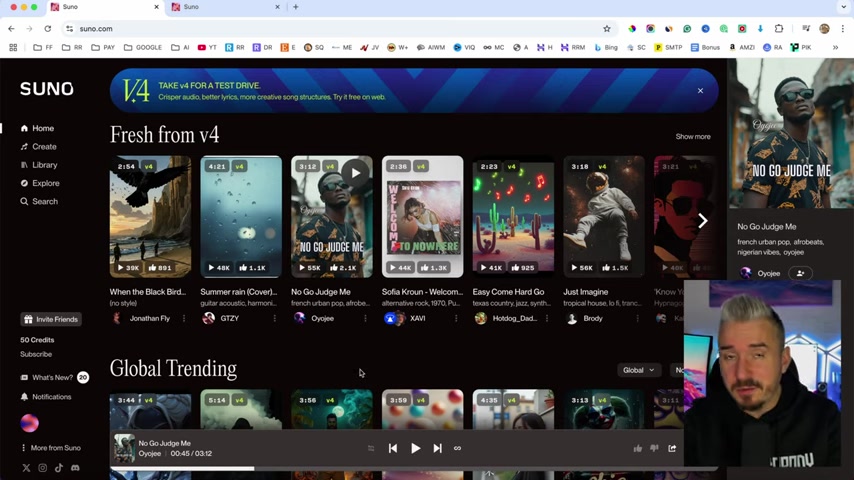Expand the Global trending dropdown
Image resolution: width=854 pixels, height=480 pixels.
click(x=638, y=370)
